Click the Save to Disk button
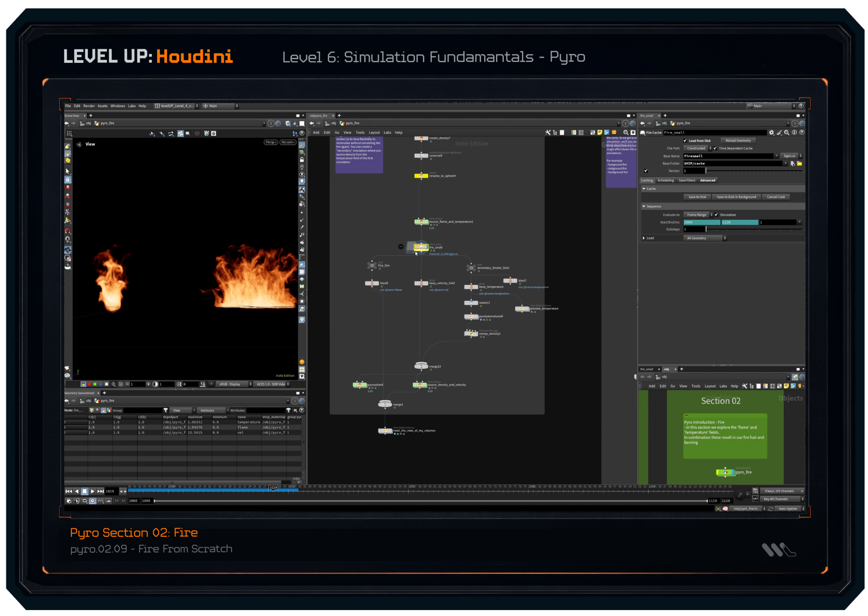Screen dimensions: 868x616 [x=697, y=197]
